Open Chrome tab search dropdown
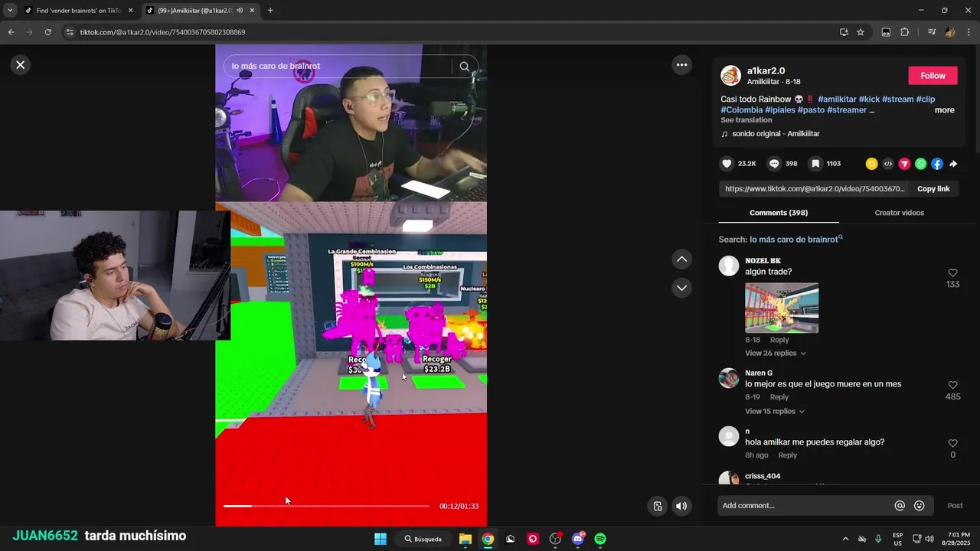This screenshot has height=551, width=980. [10, 11]
